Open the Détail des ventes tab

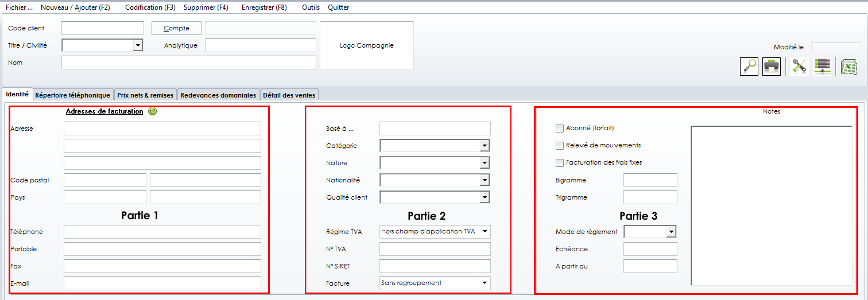tap(289, 95)
